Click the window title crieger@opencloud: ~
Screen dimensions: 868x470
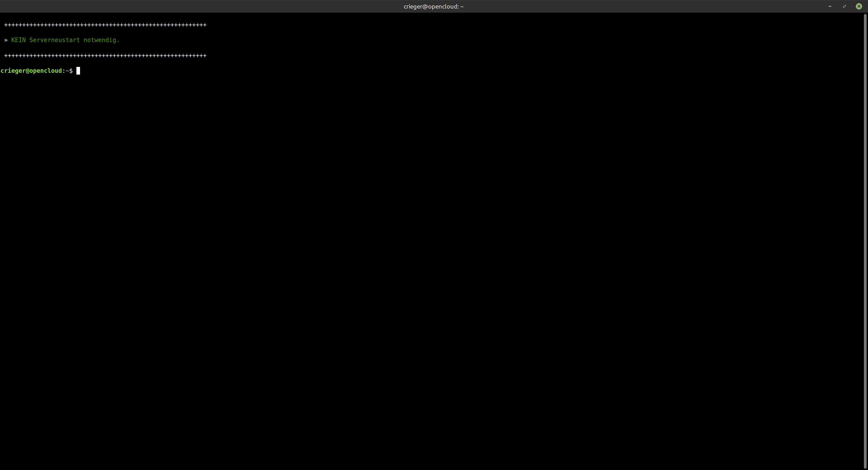(x=434, y=6)
